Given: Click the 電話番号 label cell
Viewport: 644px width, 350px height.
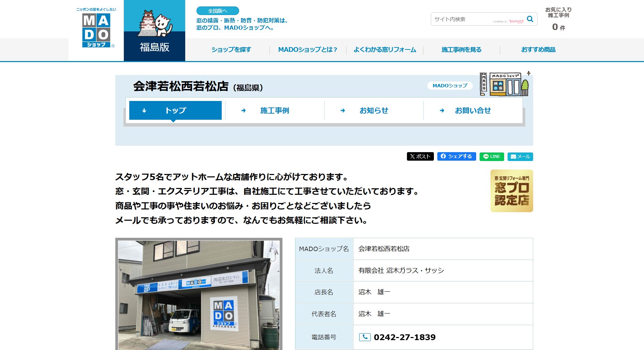Looking at the screenshot, I should coord(324,337).
